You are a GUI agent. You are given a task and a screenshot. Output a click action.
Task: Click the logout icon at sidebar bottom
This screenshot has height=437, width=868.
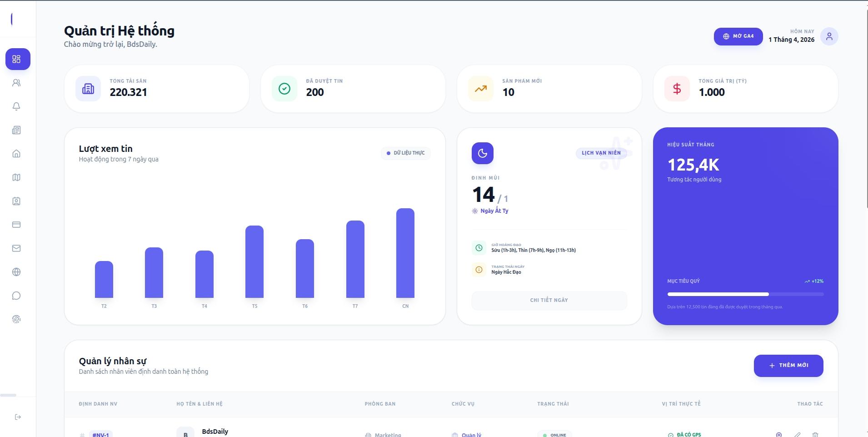point(18,417)
